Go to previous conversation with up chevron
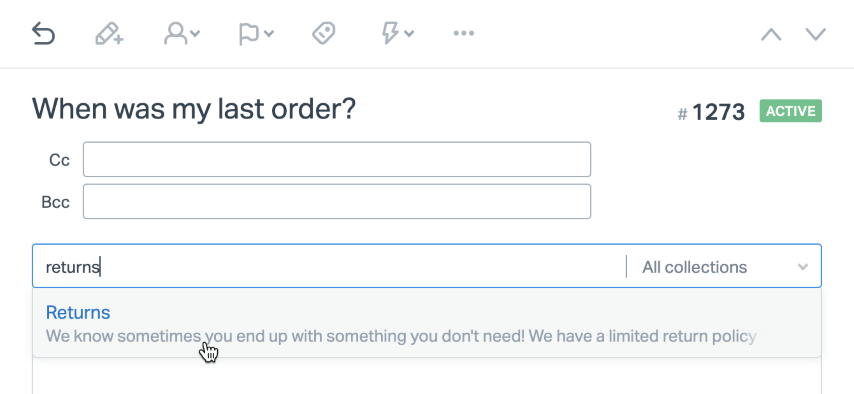Viewport: 854px width, 394px height. point(771,34)
